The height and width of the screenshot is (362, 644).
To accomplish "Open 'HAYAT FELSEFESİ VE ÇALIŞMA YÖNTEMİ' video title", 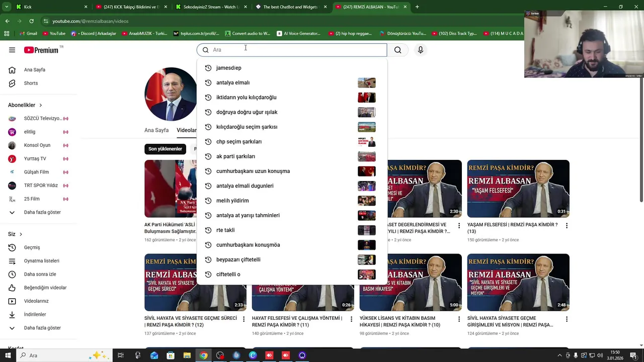I will tap(297, 321).
